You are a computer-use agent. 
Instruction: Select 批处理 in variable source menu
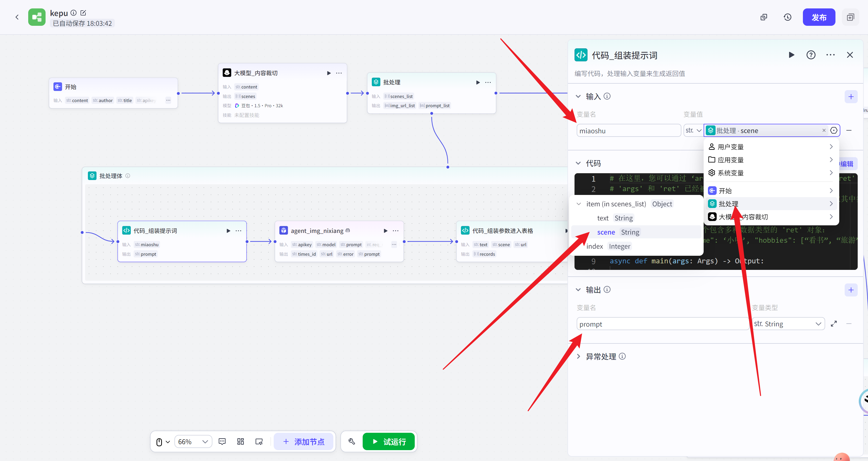[771, 204]
